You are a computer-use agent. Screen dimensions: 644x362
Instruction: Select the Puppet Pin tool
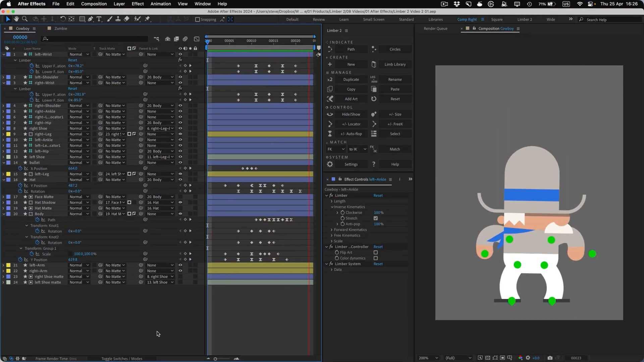[x=147, y=19]
